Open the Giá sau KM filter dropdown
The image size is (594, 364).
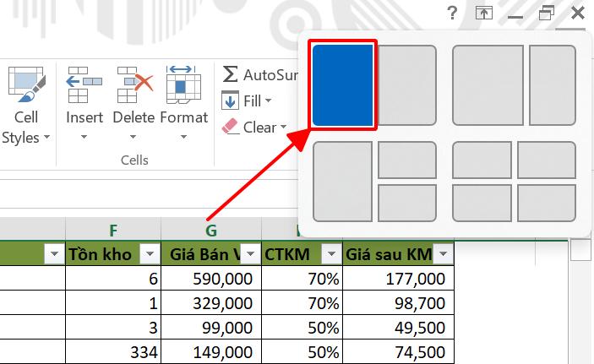[444, 253]
